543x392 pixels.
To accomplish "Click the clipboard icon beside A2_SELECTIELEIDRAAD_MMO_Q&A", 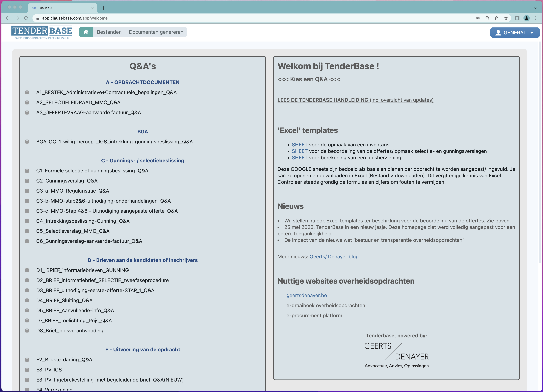I will click(x=27, y=102).
